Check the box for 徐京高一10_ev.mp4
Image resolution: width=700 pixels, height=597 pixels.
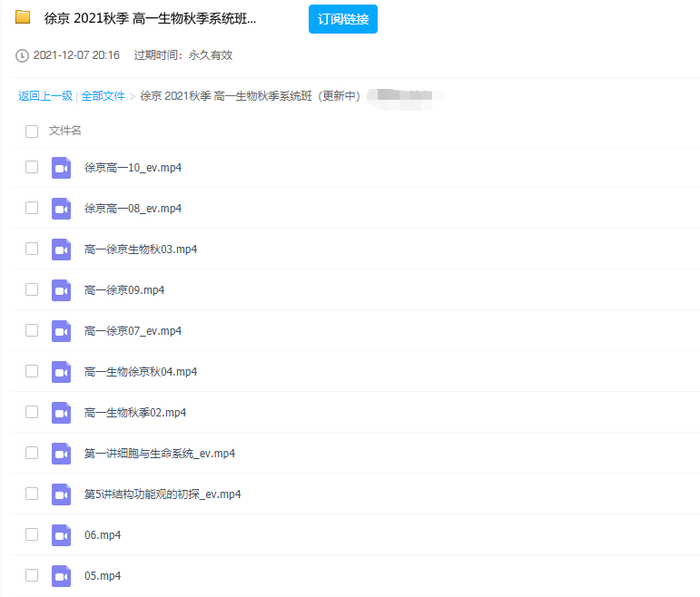click(x=32, y=167)
